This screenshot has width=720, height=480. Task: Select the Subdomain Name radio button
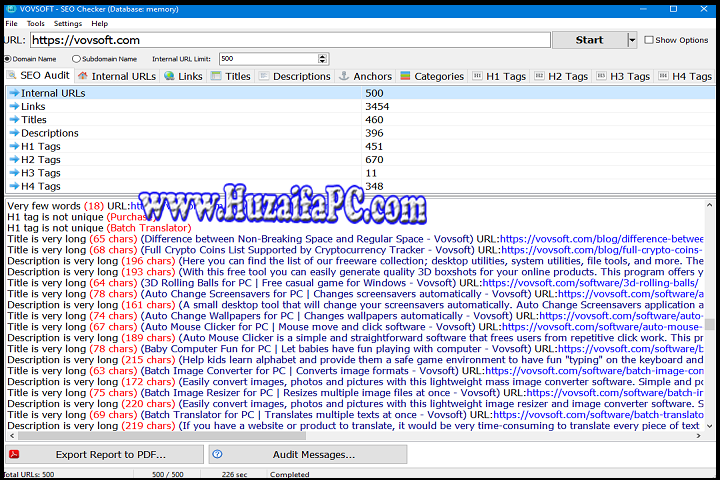click(x=76, y=59)
